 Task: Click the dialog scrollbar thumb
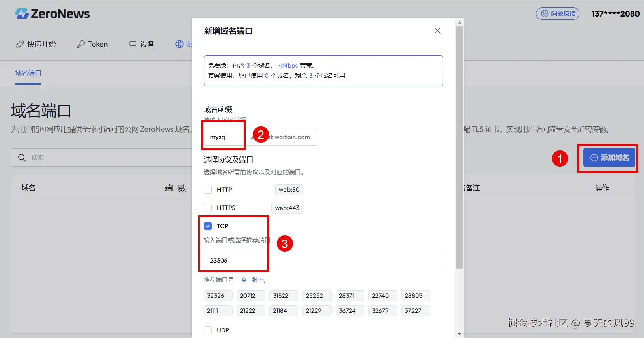[459, 148]
